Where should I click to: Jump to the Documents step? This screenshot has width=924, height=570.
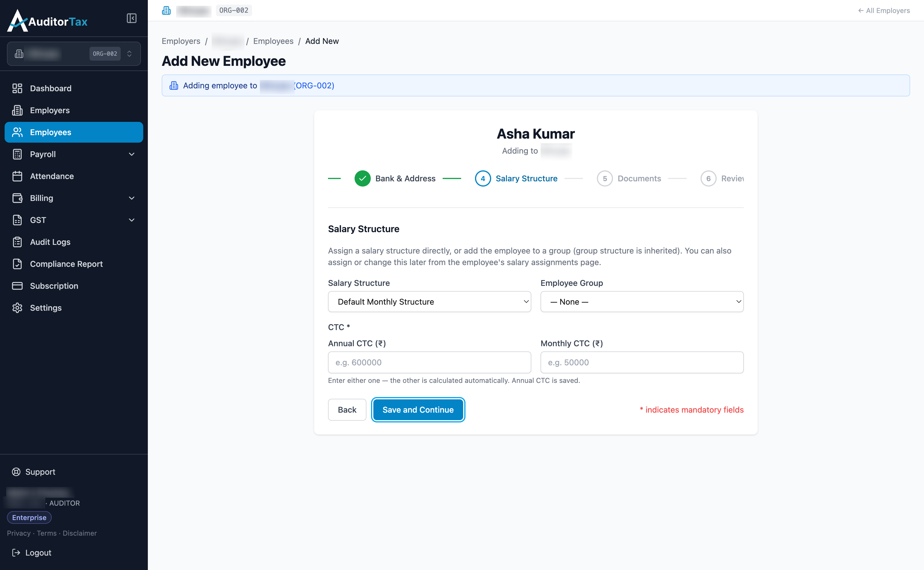click(x=629, y=178)
